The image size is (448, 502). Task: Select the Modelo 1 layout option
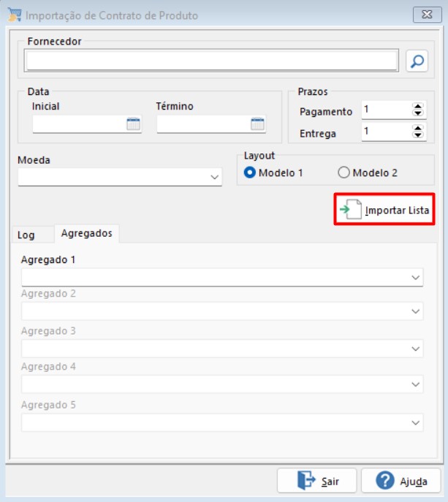[249, 172]
